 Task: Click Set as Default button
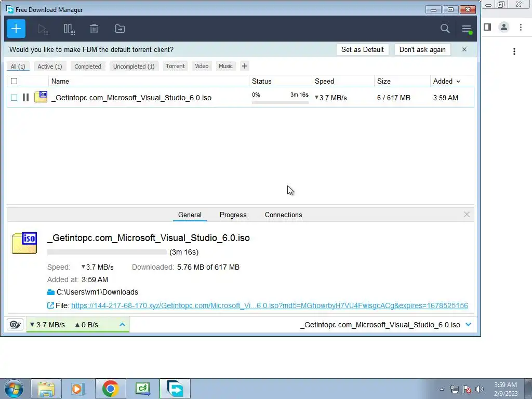(x=362, y=49)
